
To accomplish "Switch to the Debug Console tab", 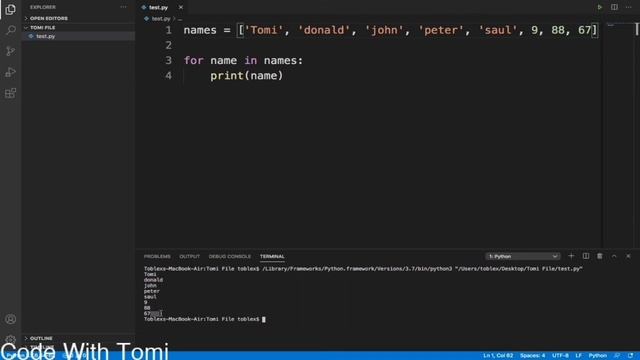I will 229,256.
